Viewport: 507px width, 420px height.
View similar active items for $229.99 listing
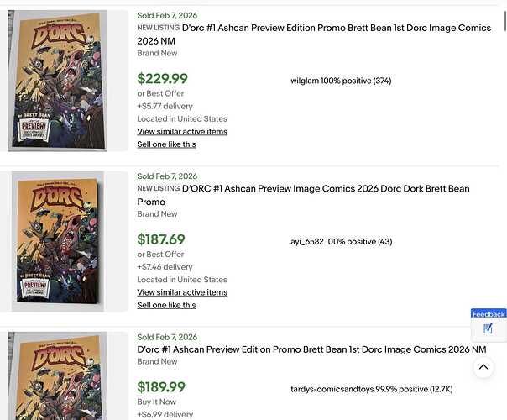[182, 132]
